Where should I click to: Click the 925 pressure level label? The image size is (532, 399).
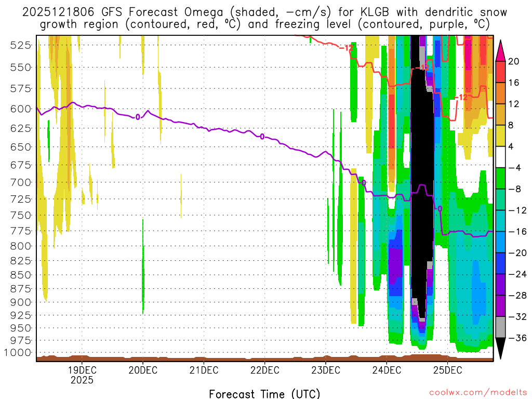point(21,315)
